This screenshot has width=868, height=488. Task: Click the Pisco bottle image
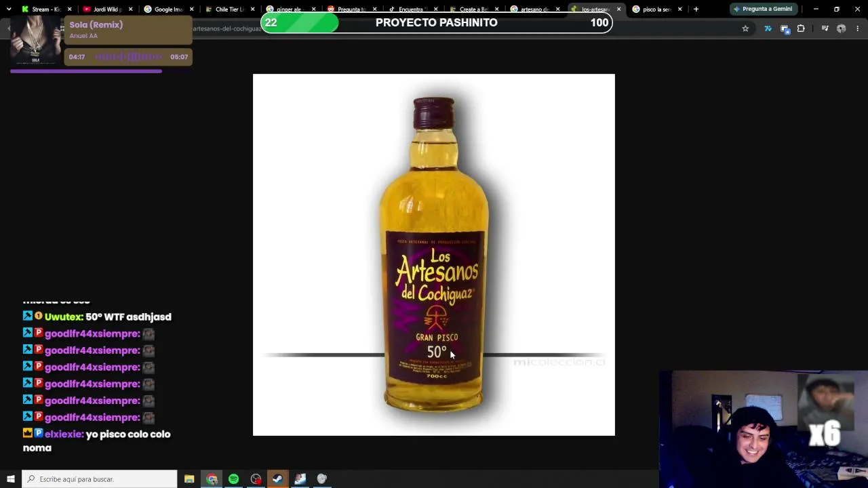click(x=434, y=255)
